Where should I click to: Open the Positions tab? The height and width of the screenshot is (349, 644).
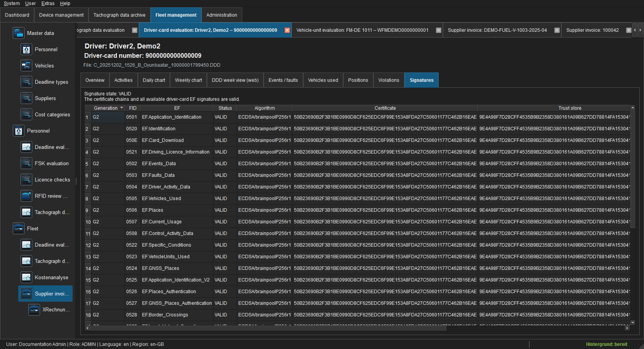358,80
